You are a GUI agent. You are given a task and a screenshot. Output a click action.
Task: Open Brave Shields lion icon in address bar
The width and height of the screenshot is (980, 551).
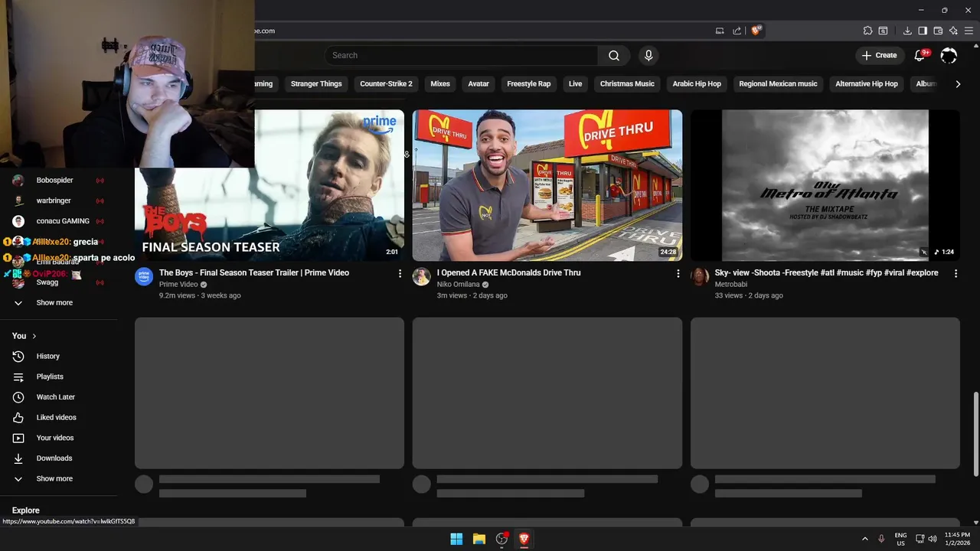[756, 31]
